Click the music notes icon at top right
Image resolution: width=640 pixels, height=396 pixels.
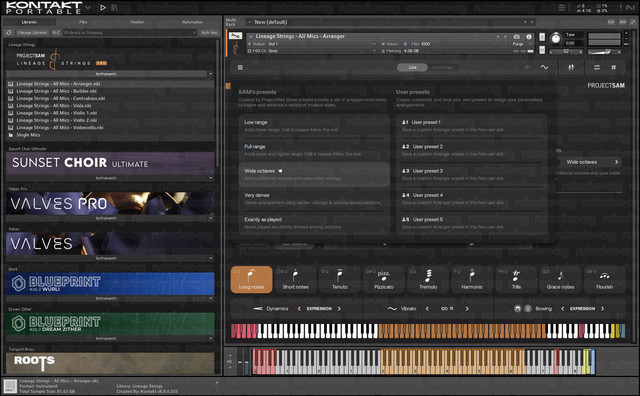613,67
